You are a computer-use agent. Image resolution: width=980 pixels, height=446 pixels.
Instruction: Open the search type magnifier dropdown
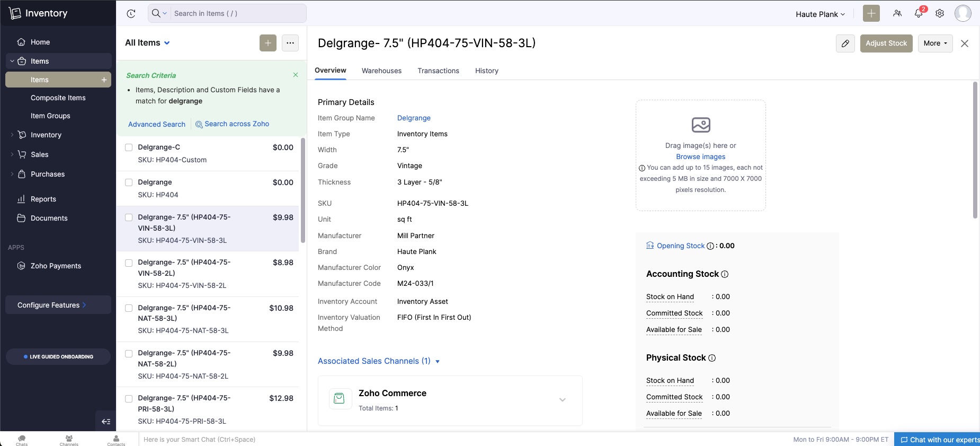159,13
